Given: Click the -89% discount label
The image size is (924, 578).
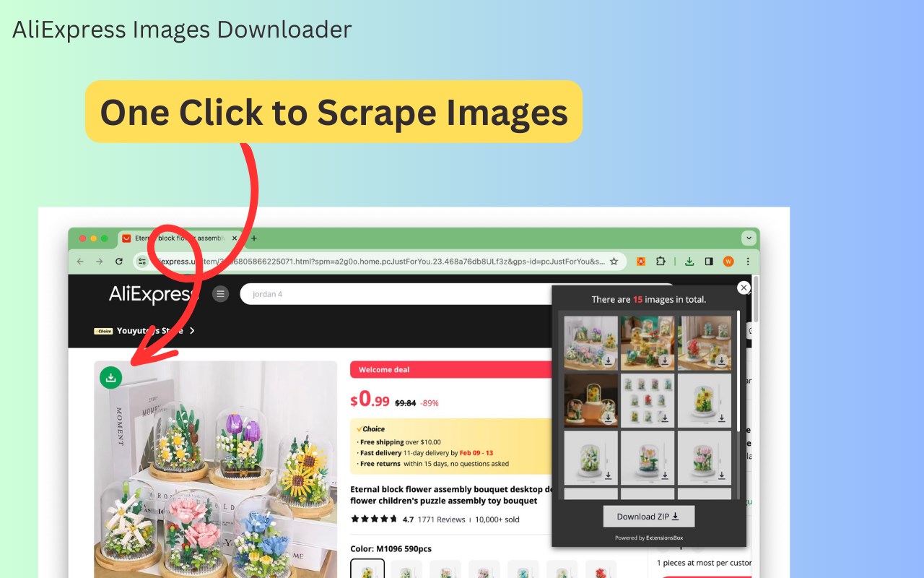Looking at the screenshot, I should point(430,402).
